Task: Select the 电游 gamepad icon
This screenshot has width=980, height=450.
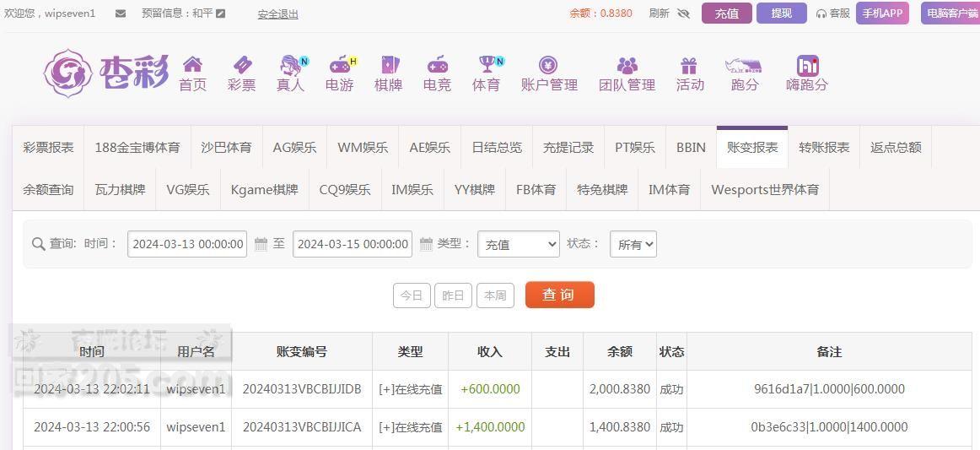Action: click(340, 65)
